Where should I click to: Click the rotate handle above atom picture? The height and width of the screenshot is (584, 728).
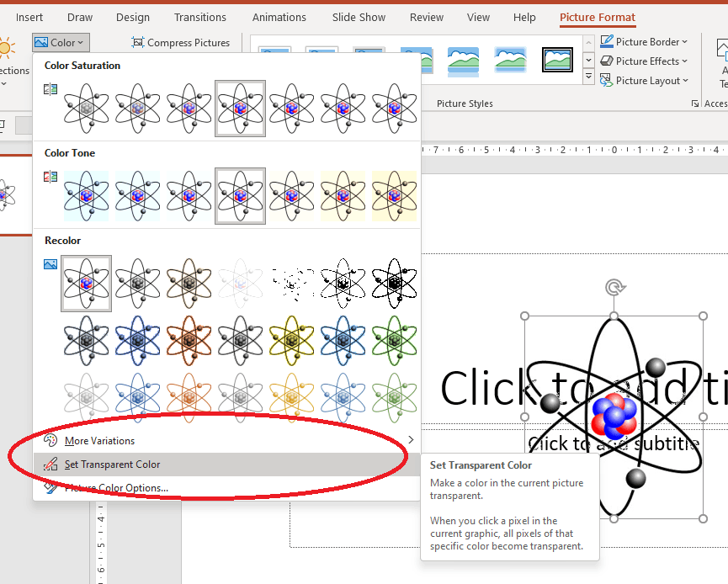614,287
